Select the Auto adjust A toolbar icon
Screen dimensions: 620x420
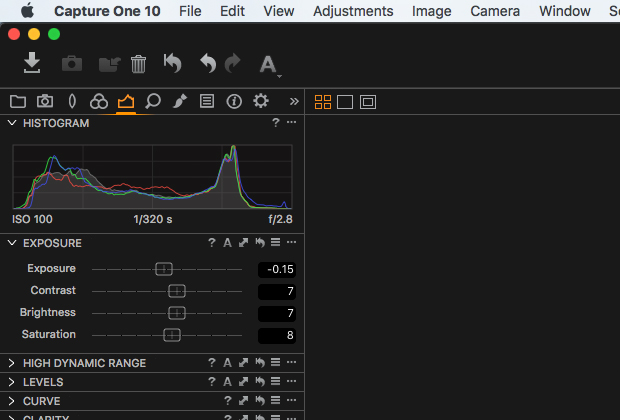pyautogui.click(x=268, y=64)
